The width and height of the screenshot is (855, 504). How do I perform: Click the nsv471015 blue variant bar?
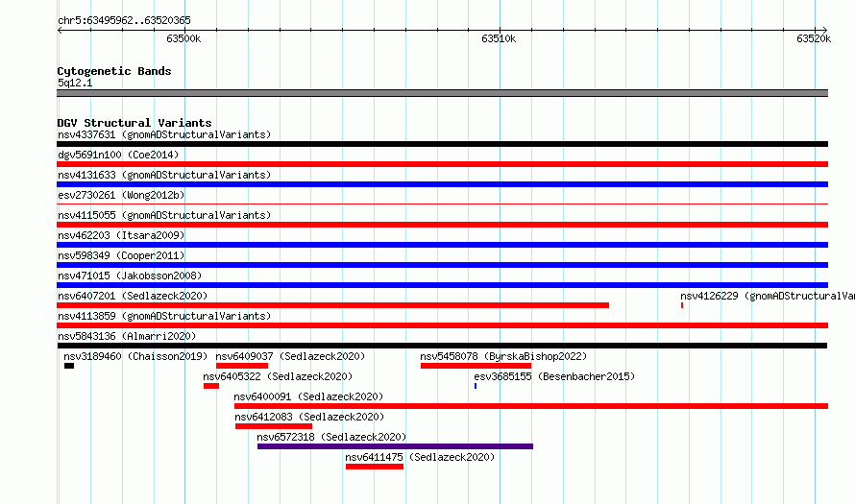[x=442, y=285]
